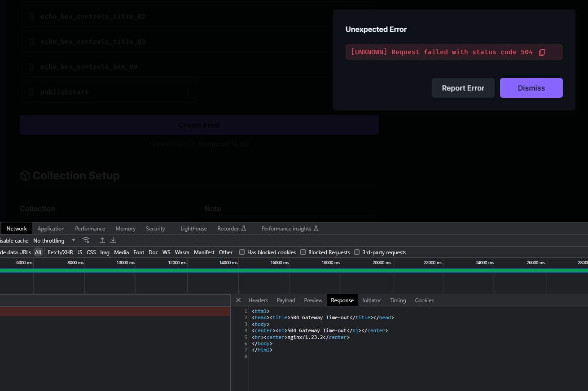The image size is (588, 391).
Task: Open the experimental Recorder panel
Action: pyautogui.click(x=229, y=228)
